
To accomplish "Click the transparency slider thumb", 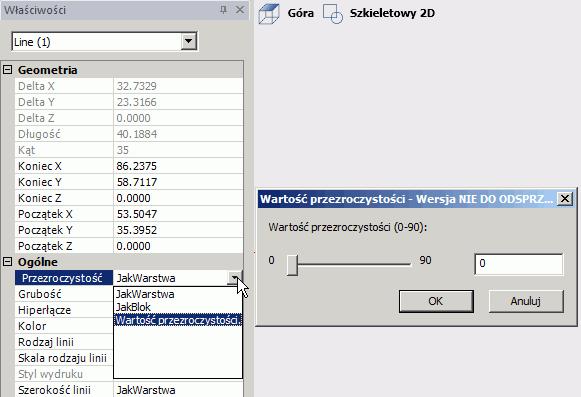I will 292,265.
